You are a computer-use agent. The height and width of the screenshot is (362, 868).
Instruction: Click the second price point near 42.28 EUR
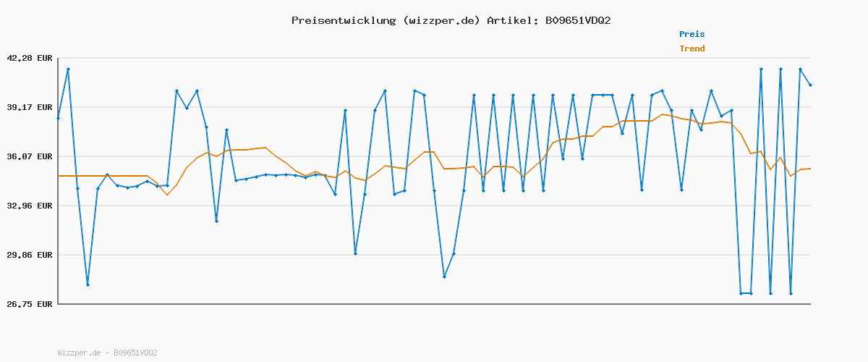[68, 69]
